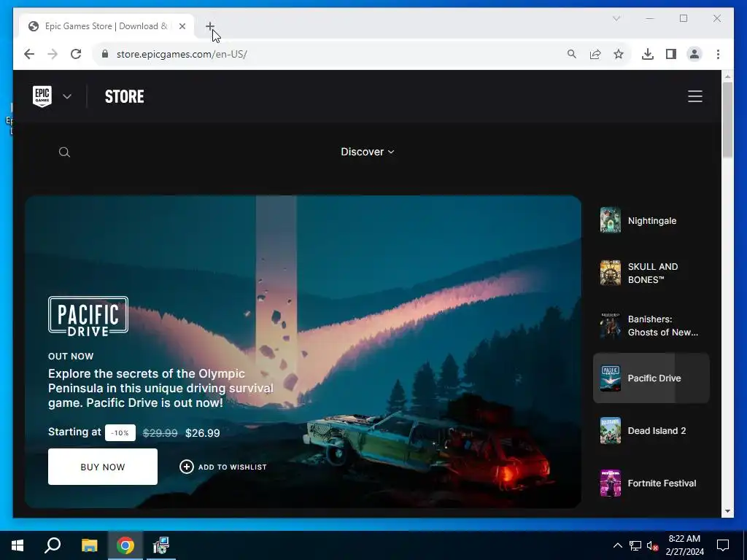Open Chrome downloads icon
The width and height of the screenshot is (747, 560).
point(648,54)
